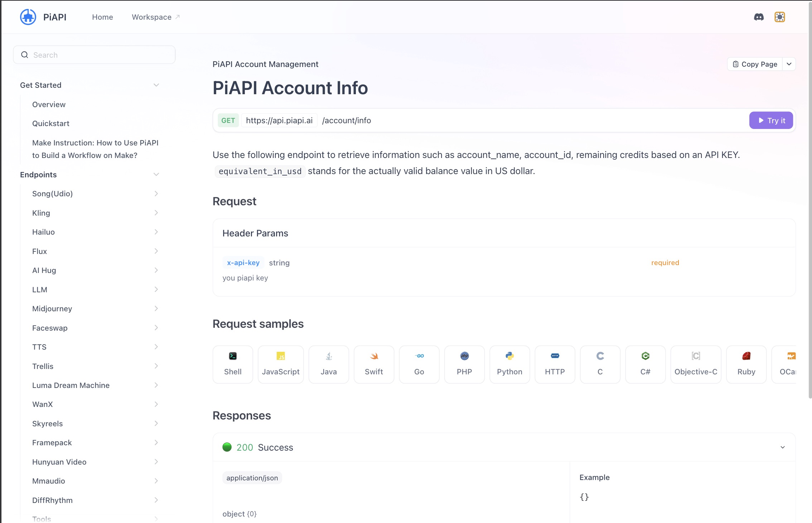The image size is (812, 523).
Task: Expand the Song(Udio) chevron
Action: (x=156, y=193)
